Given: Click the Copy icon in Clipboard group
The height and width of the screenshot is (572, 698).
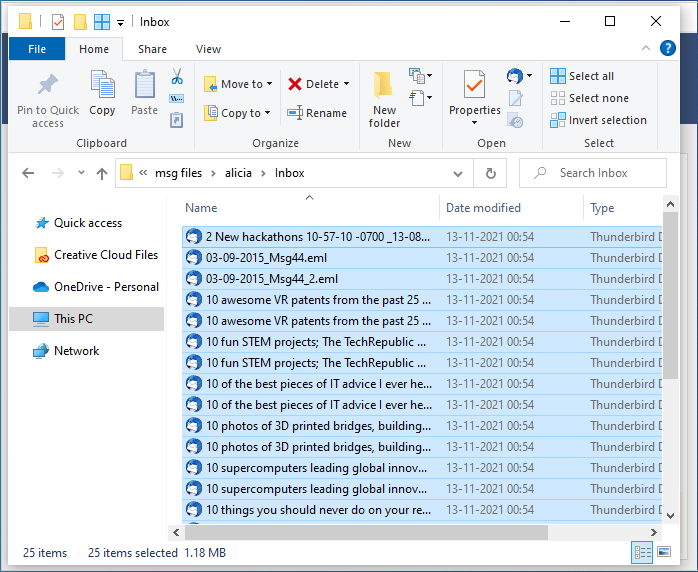Looking at the screenshot, I should [x=102, y=86].
